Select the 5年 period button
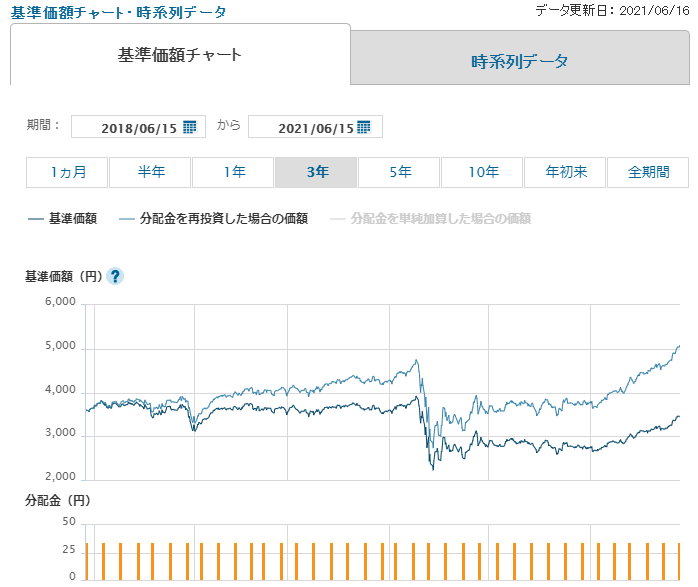 coord(399,172)
